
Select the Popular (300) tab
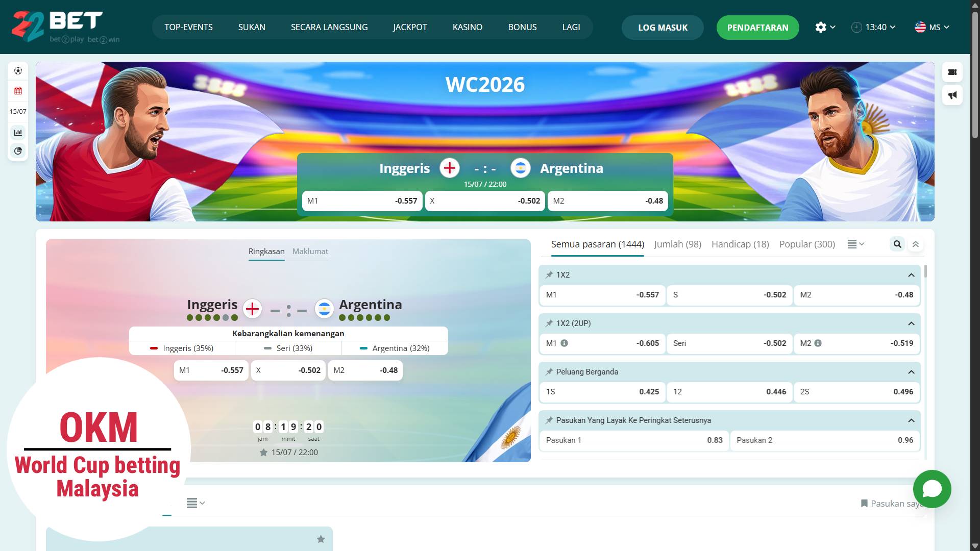[807, 244]
